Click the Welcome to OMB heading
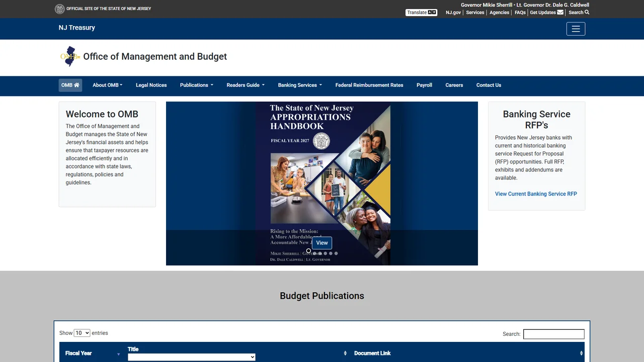 coord(102,114)
